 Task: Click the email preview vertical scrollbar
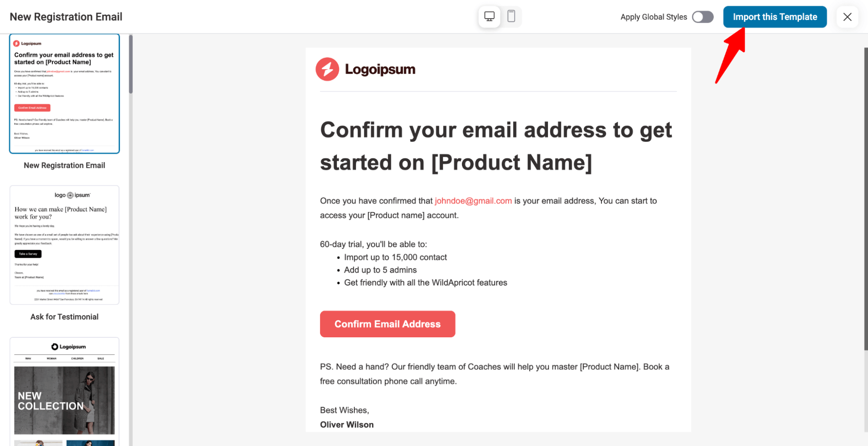(865, 199)
